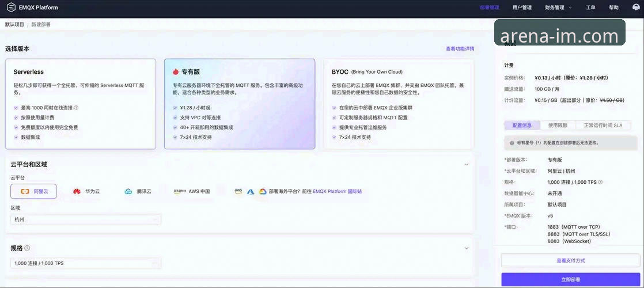This screenshot has height=288, width=644.
Task: Click the 100 GB / 月 value
Action: [x=547, y=89]
